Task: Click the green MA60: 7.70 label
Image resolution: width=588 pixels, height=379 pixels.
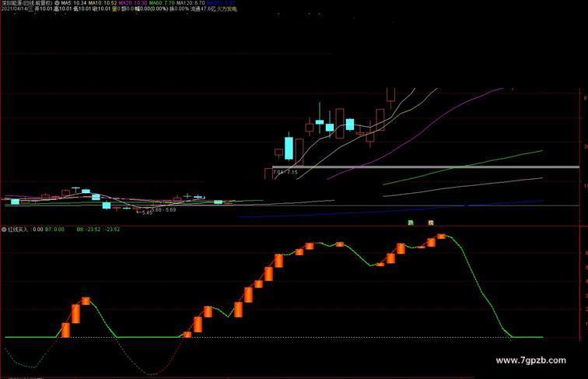Action: [x=162, y=3]
